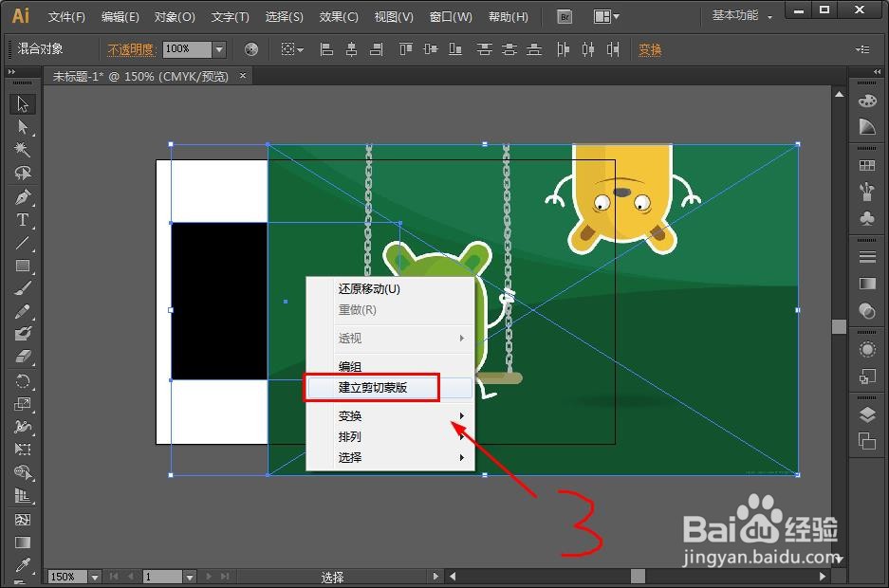This screenshot has height=588, width=889.
Task: Open the Symbols panel (club icon)
Action: coord(867,218)
